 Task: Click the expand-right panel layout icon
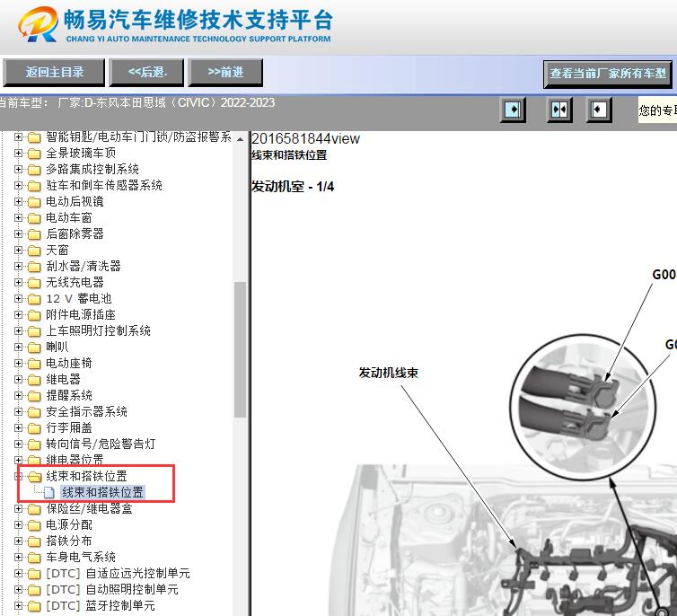(513, 110)
